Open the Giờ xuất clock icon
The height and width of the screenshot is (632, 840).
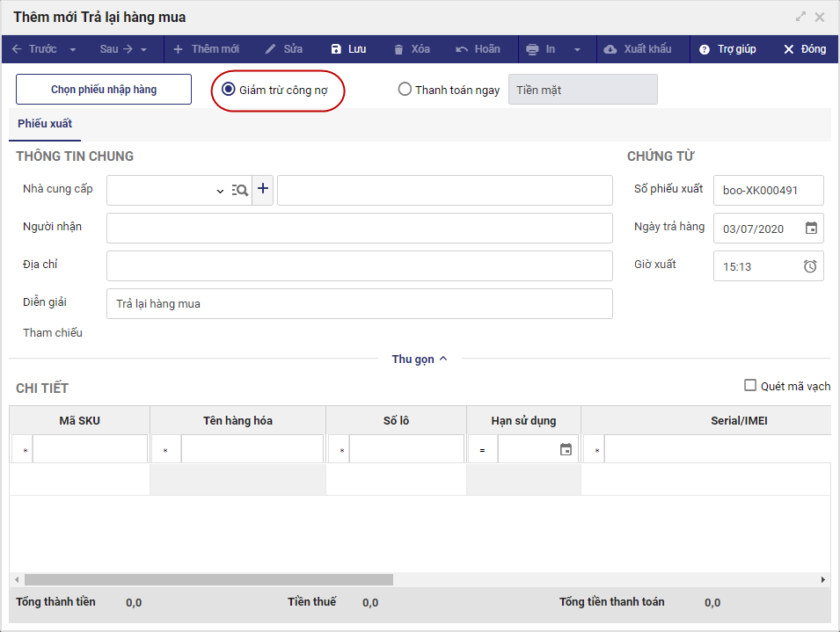coord(810,266)
